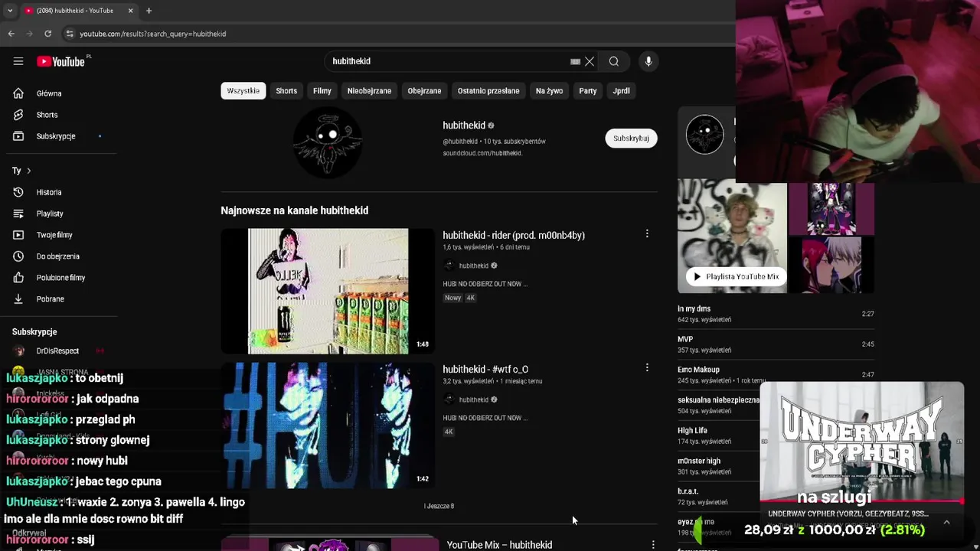Expand the Ty section chevron
Image resolution: width=980 pixels, height=551 pixels.
(x=28, y=171)
